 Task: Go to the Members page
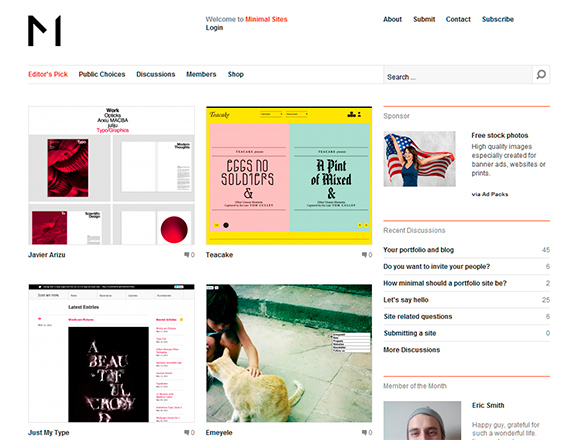(x=201, y=74)
